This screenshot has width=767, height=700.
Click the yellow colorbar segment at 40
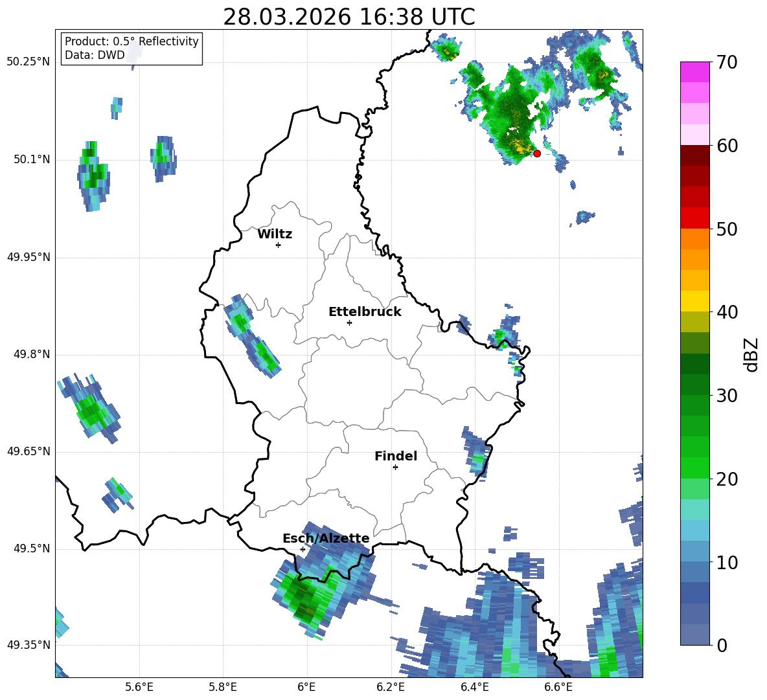coord(694,302)
